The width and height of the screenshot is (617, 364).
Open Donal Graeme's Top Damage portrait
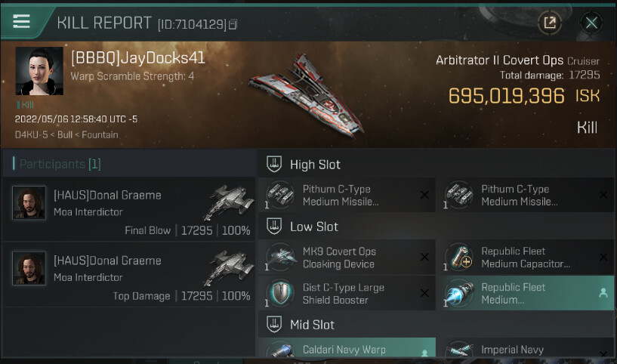tap(29, 268)
